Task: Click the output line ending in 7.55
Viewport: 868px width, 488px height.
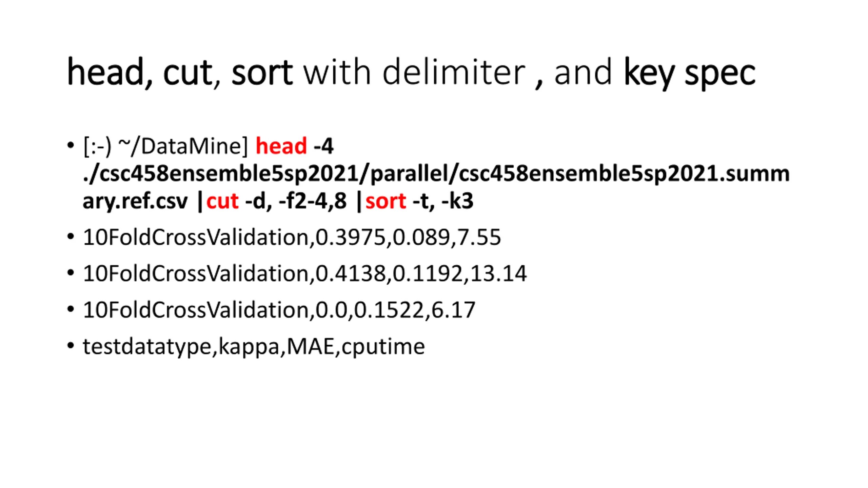Action: pos(292,237)
